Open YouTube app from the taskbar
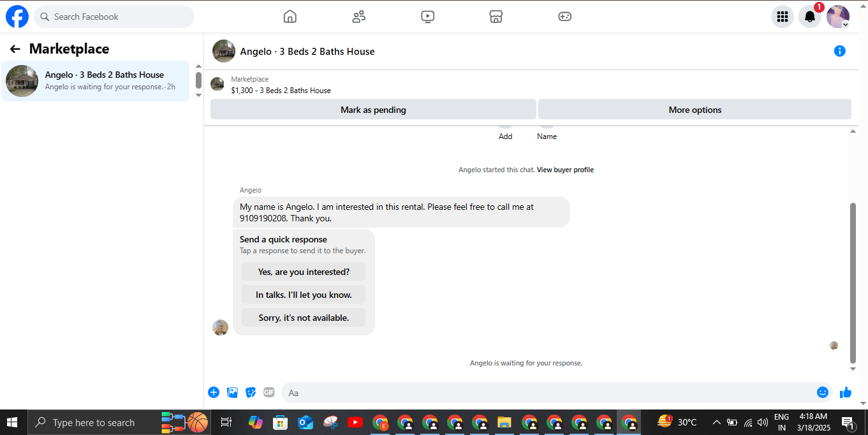Image resolution: width=868 pixels, height=435 pixels. tap(355, 422)
